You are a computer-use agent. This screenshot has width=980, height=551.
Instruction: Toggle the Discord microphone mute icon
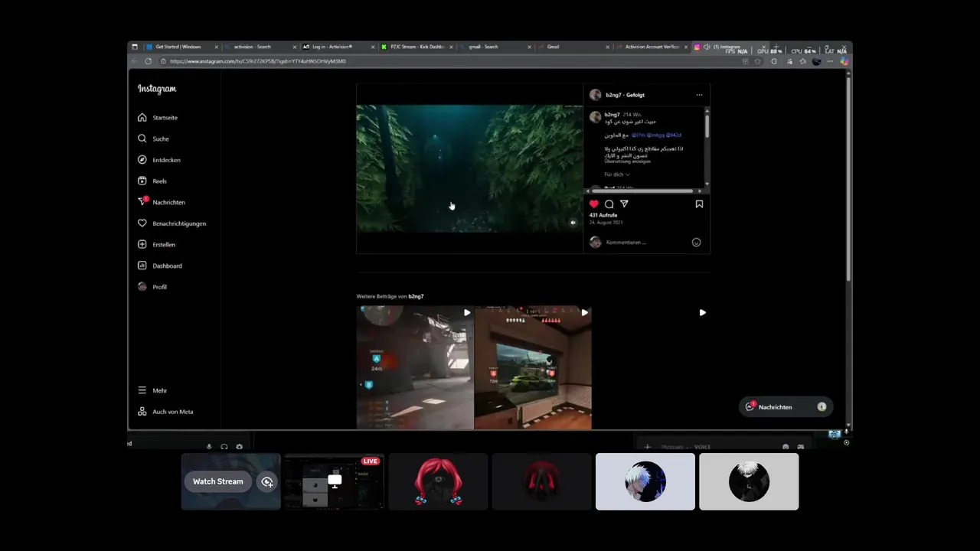[x=209, y=446]
